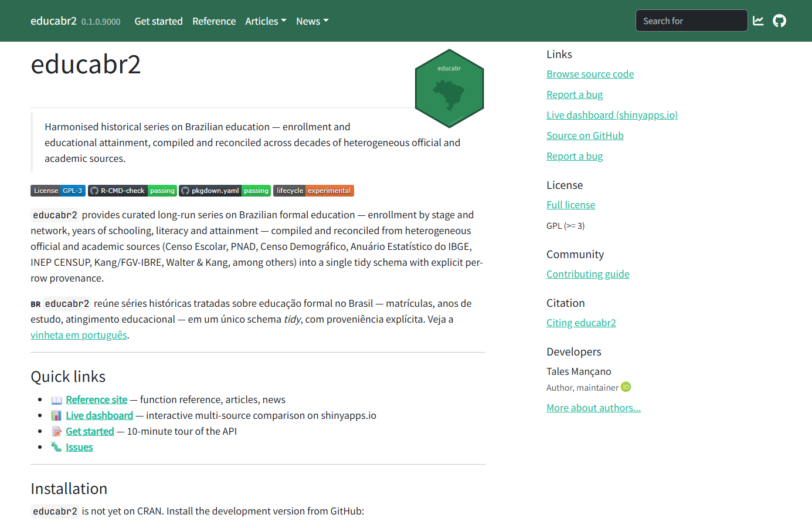Open the Browse source code link
Screen dimensions: 812x528
click(590, 74)
